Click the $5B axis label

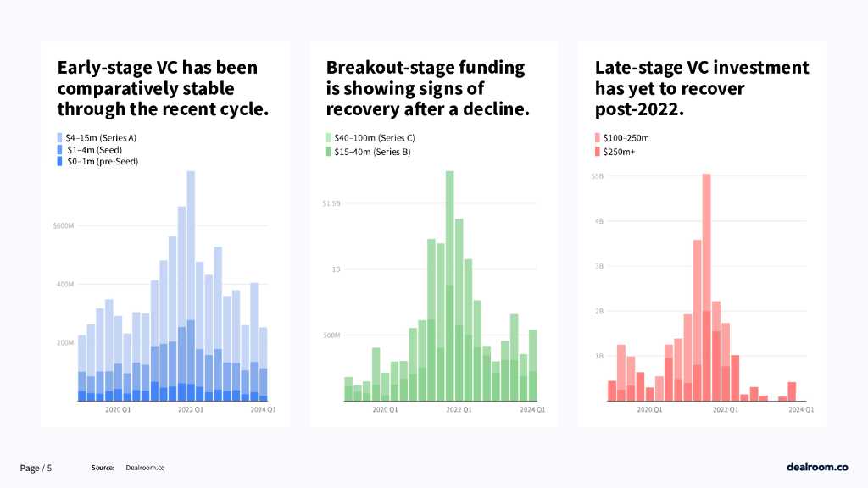point(598,176)
